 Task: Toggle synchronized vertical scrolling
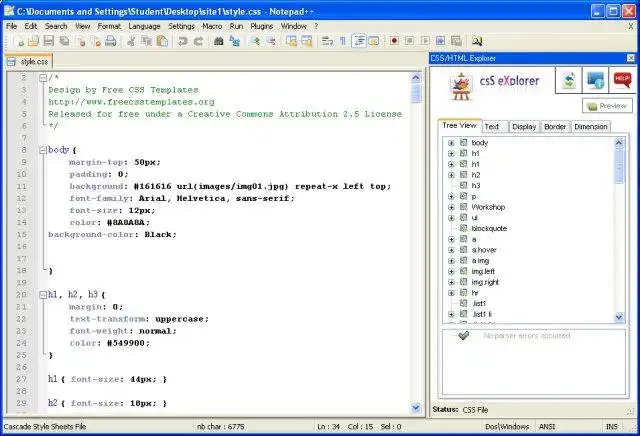click(x=291, y=41)
